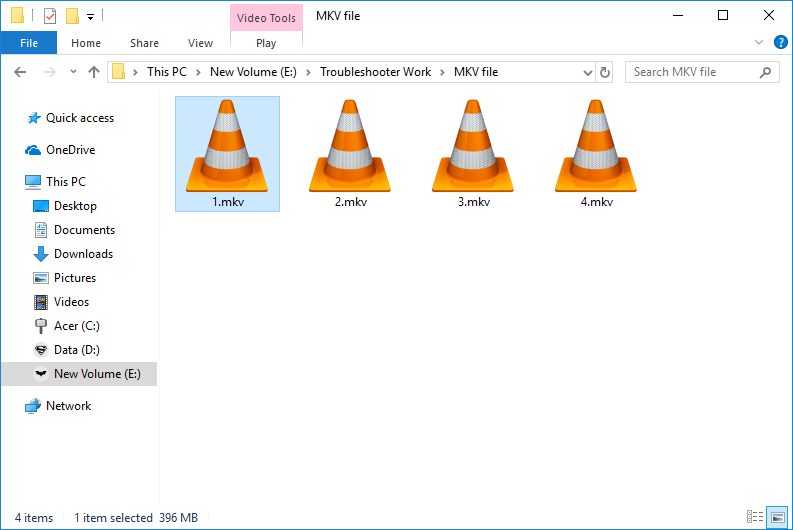Click the This PC monitor icon

tap(33, 182)
